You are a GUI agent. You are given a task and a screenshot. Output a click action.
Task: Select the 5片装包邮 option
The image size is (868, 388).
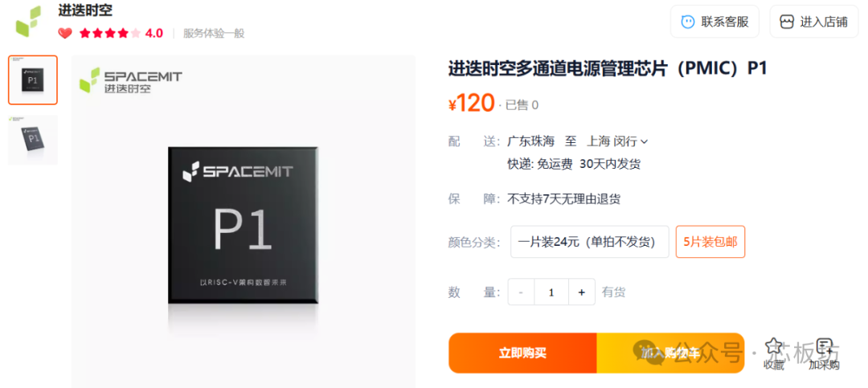click(x=710, y=242)
